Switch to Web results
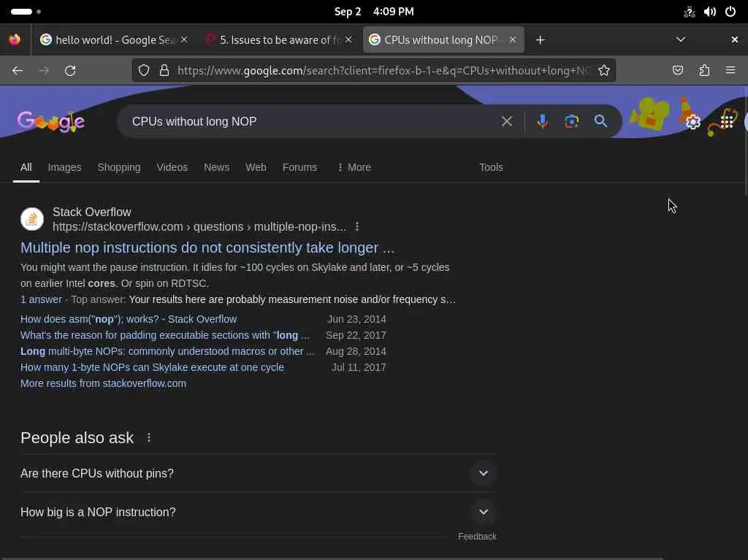The image size is (748, 560). coord(256,167)
